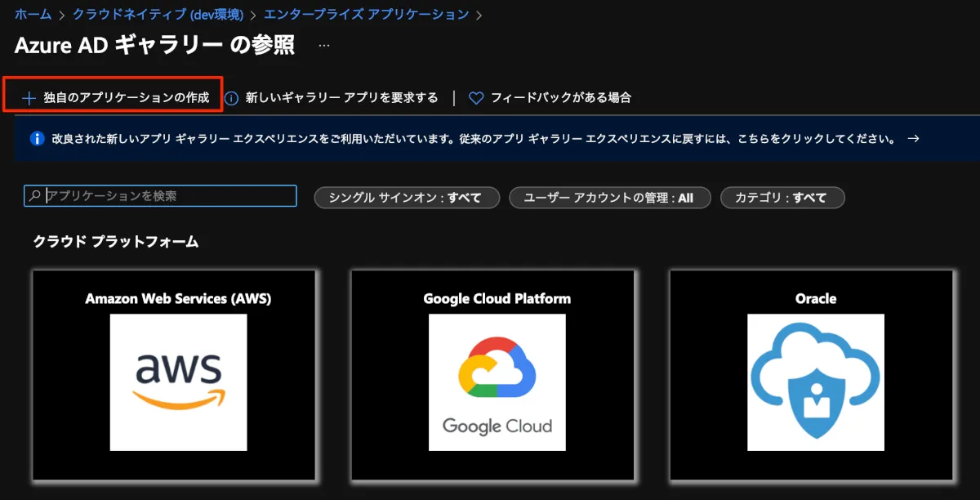Click the blue info icon in the banner
This screenshot has width=980, height=500.
pos(36,139)
